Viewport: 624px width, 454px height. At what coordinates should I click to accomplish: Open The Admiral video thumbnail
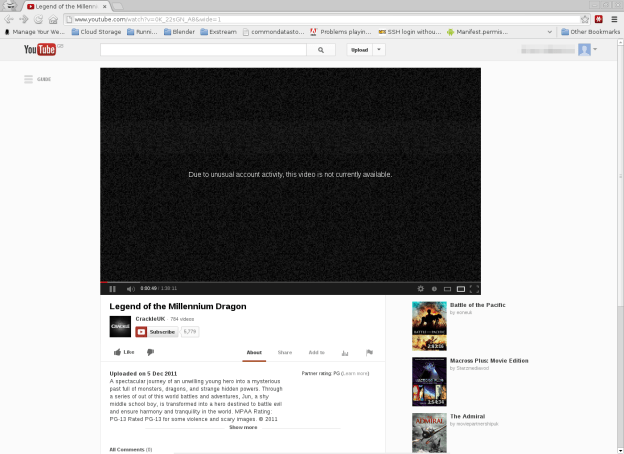(x=429, y=433)
